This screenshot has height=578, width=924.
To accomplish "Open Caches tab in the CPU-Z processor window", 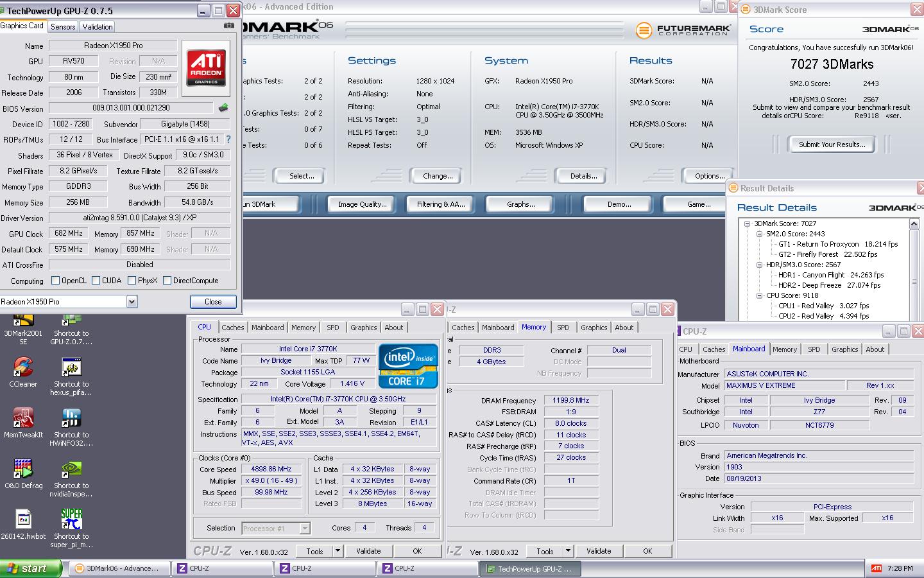I will 233,328.
